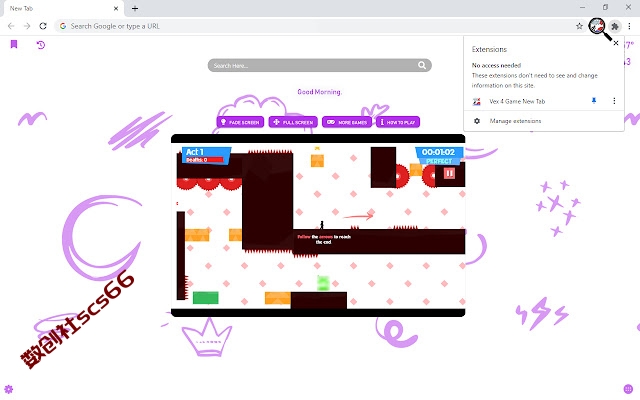Open more options for Vex 4 Game New Tab

coord(614,101)
